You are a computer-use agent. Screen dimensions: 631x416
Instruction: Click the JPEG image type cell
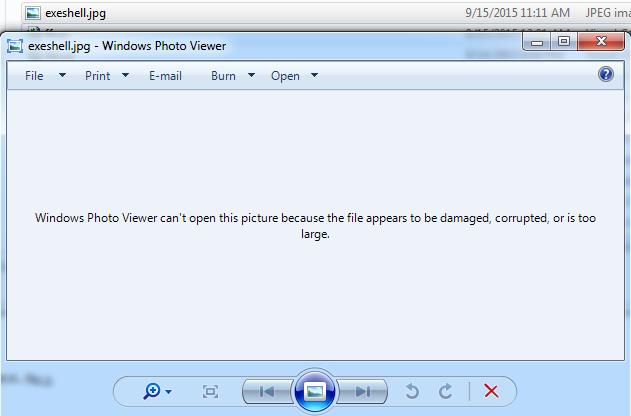tap(608, 13)
